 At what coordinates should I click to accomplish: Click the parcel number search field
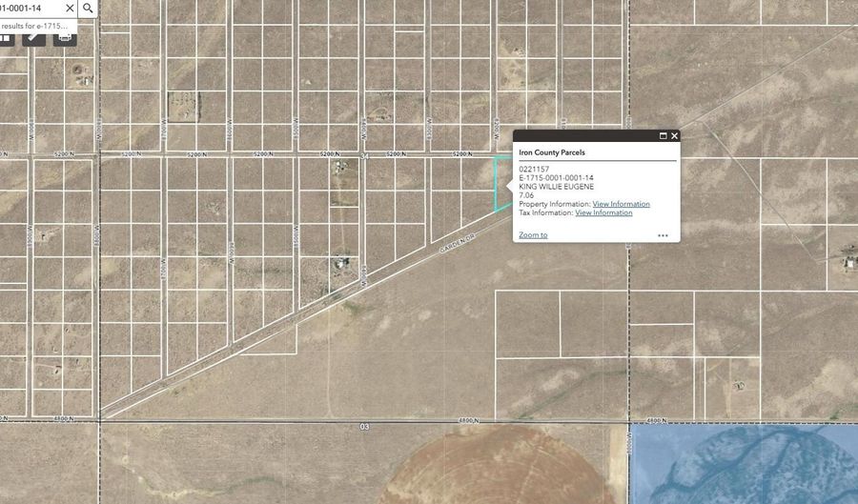coord(31,9)
